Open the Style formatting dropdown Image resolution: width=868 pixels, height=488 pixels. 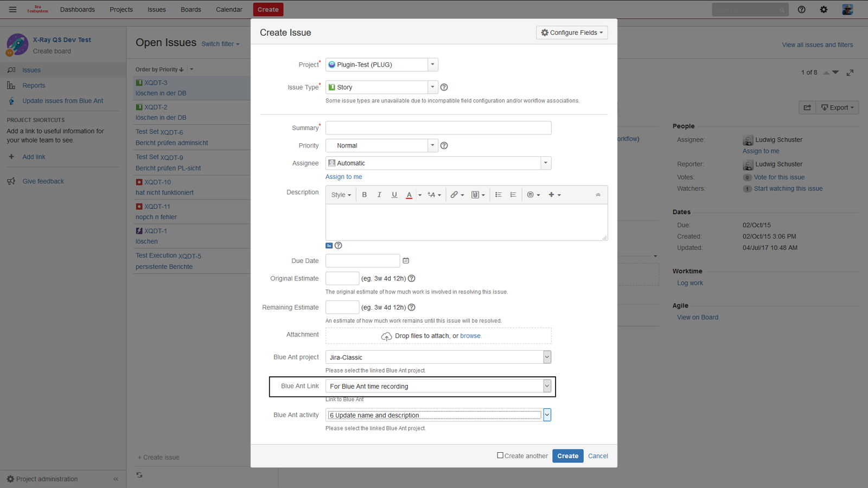[341, 195]
